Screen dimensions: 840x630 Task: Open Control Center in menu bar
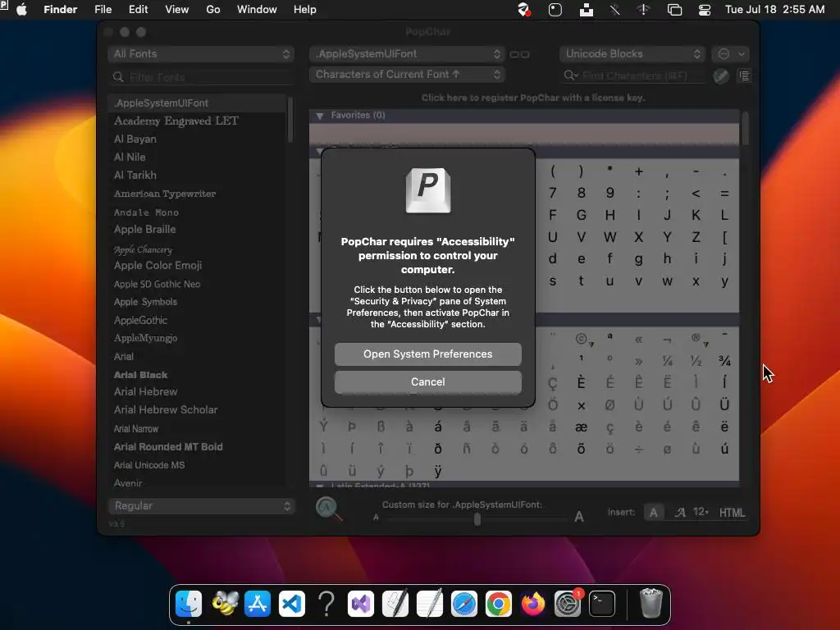tap(704, 10)
